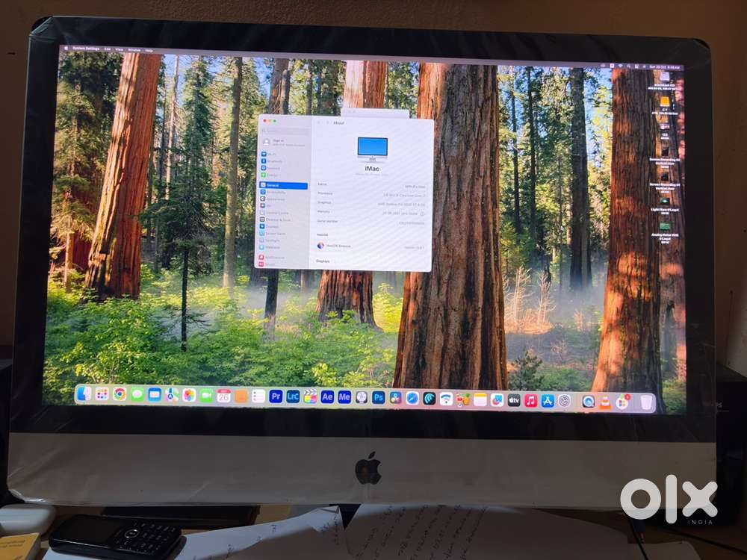The image size is (747, 560).
Task: Click the info button next to Memory
Action: (424, 212)
